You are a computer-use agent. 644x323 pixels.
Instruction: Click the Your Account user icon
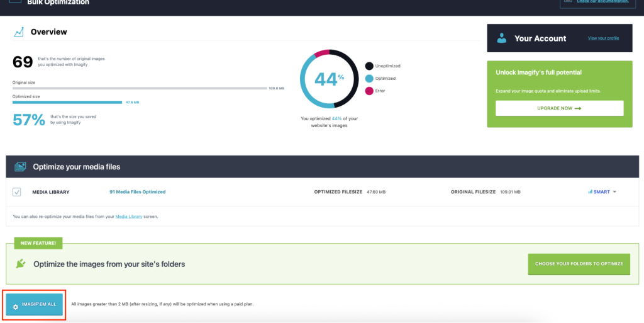coord(501,38)
